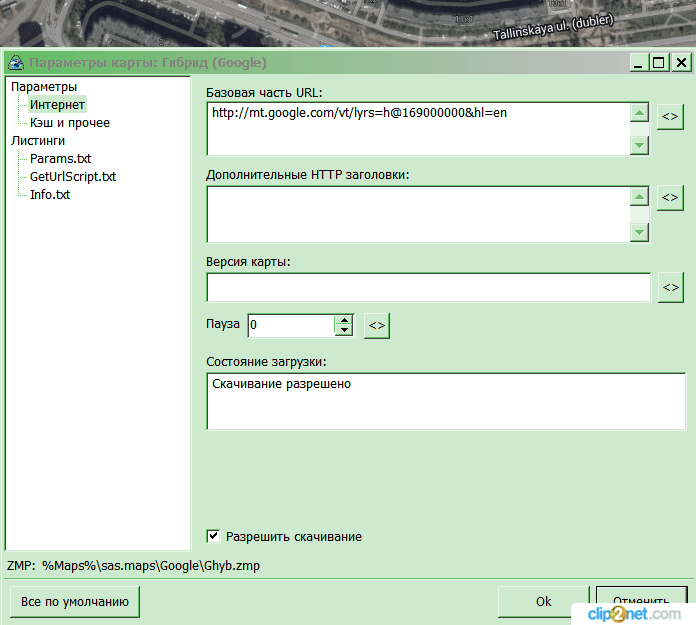Open the Params.txt listing
Viewport: 696px width, 625px height.
click(x=60, y=159)
